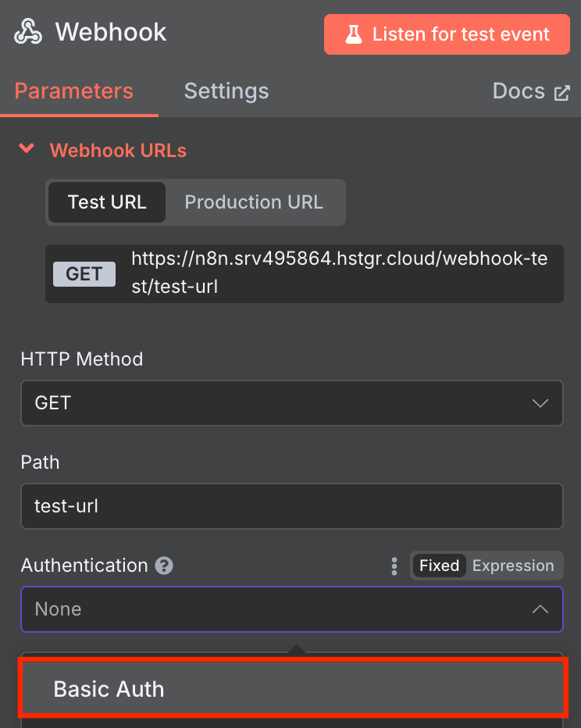
Task: Click the HTTP Method dropdown chevron icon
Action: [x=540, y=403]
